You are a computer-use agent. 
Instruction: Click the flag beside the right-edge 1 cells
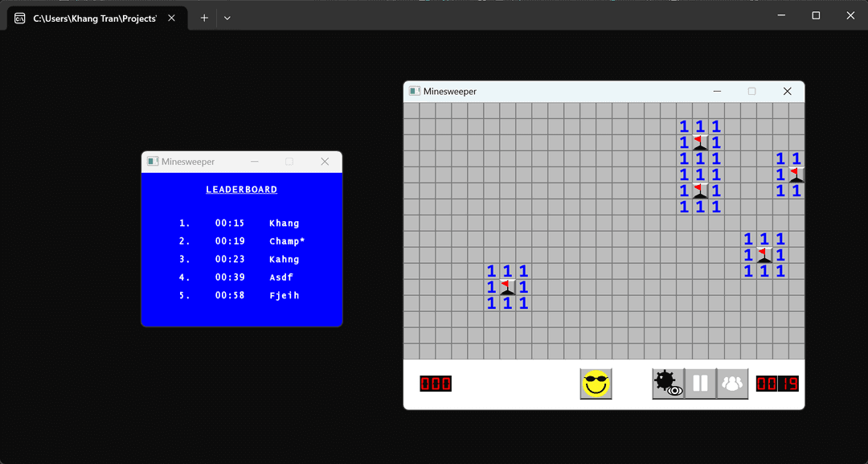795,175
